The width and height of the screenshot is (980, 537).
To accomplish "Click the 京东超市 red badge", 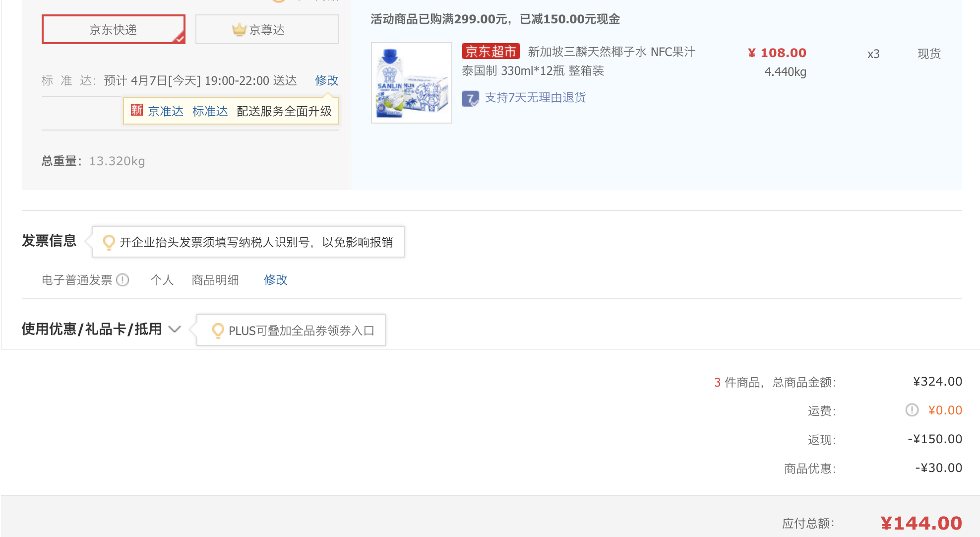I will point(490,52).
